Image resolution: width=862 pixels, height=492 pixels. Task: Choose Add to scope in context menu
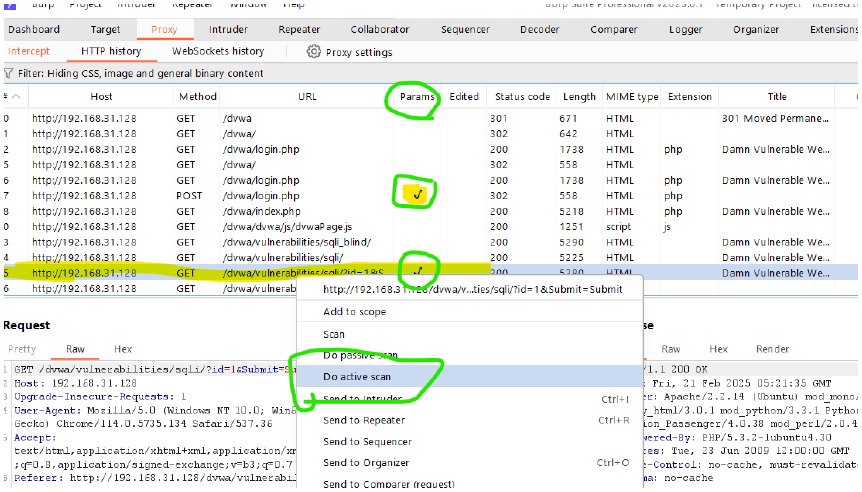tap(355, 312)
